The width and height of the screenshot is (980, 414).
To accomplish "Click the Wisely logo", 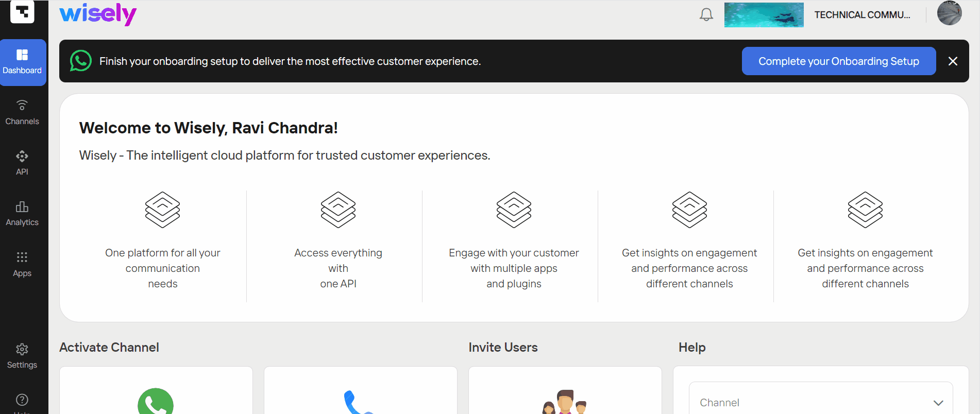I will click(x=98, y=14).
